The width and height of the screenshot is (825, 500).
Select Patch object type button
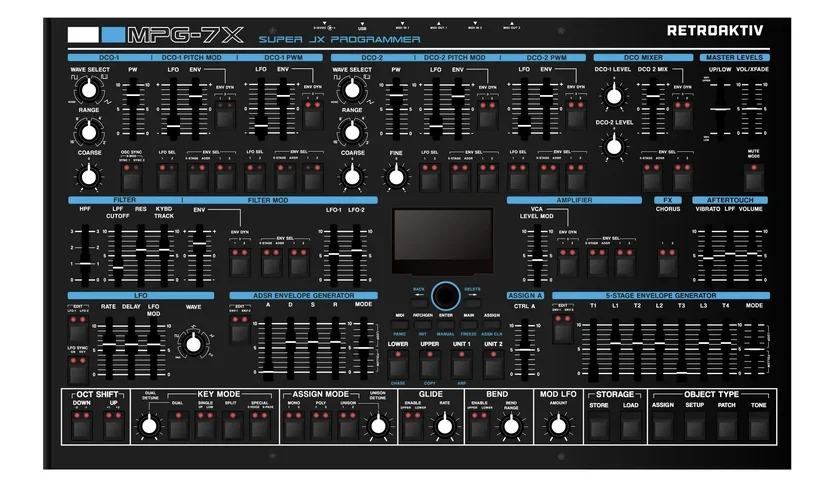727,425
